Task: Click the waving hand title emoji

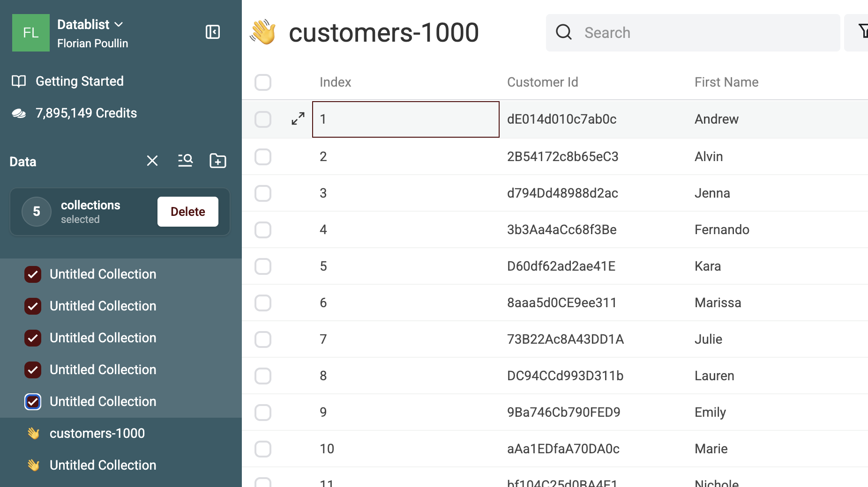Action: click(x=263, y=32)
